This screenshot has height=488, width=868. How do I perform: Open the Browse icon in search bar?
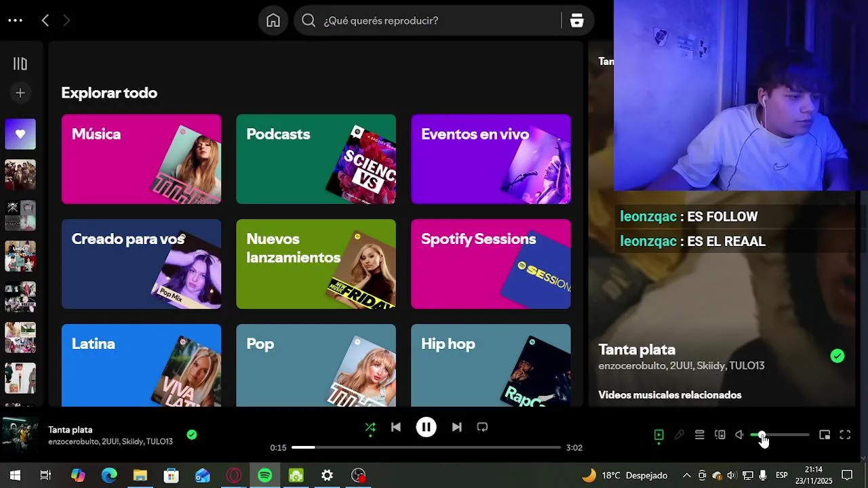[577, 20]
